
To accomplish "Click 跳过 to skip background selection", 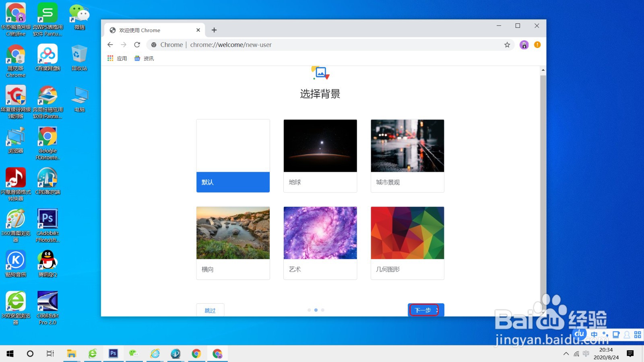I will [210, 310].
